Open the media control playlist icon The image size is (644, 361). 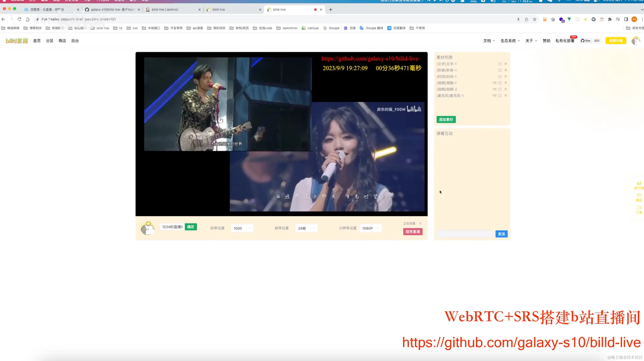pos(618,19)
